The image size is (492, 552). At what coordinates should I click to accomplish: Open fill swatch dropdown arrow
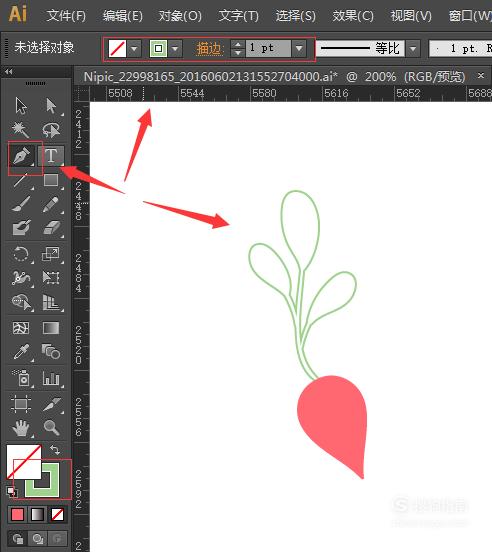pyautogui.click(x=134, y=48)
